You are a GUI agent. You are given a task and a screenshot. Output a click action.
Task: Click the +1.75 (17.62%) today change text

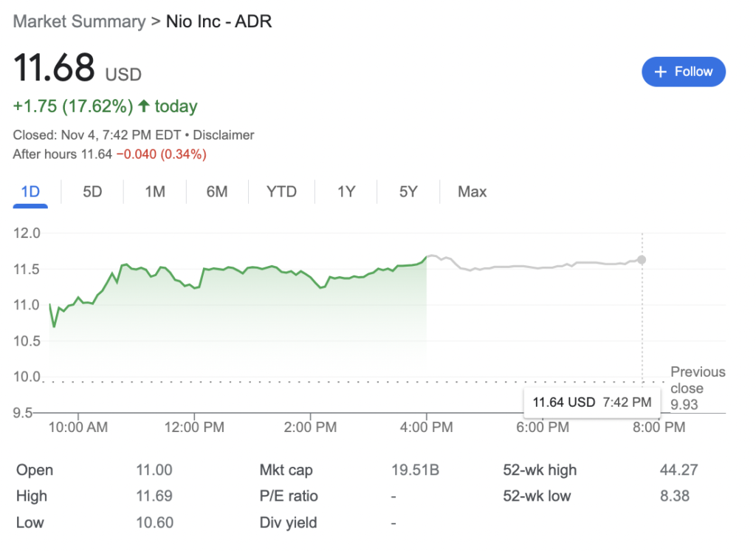pos(105,106)
